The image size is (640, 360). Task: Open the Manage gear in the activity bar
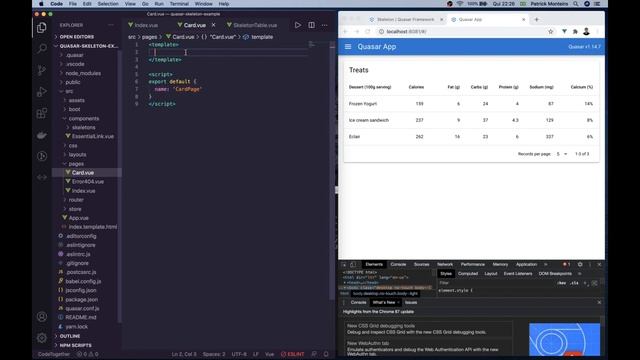(42, 338)
